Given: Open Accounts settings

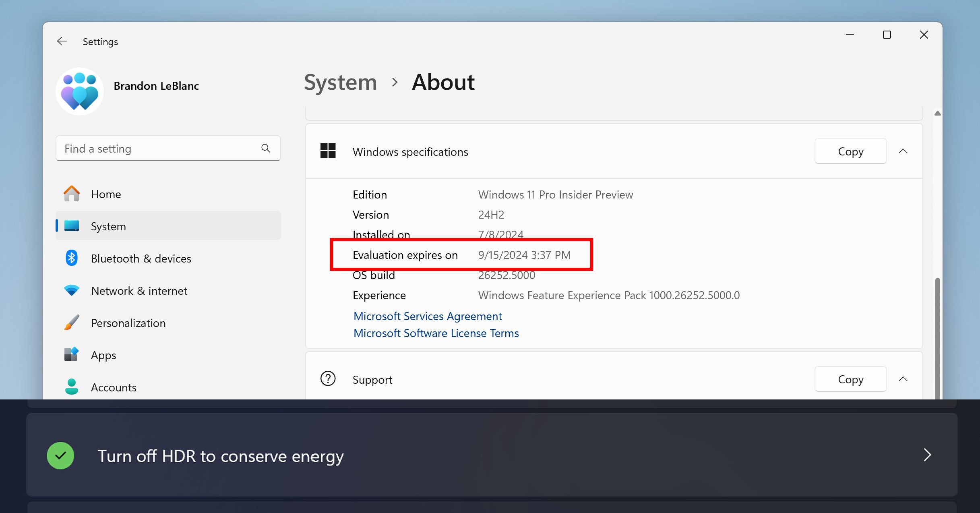Looking at the screenshot, I should coord(168,387).
